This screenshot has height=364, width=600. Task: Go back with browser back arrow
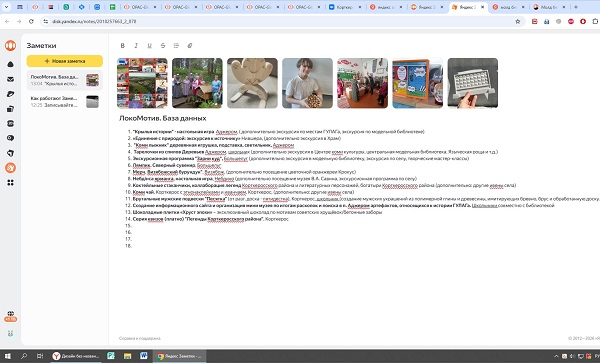(7, 21)
